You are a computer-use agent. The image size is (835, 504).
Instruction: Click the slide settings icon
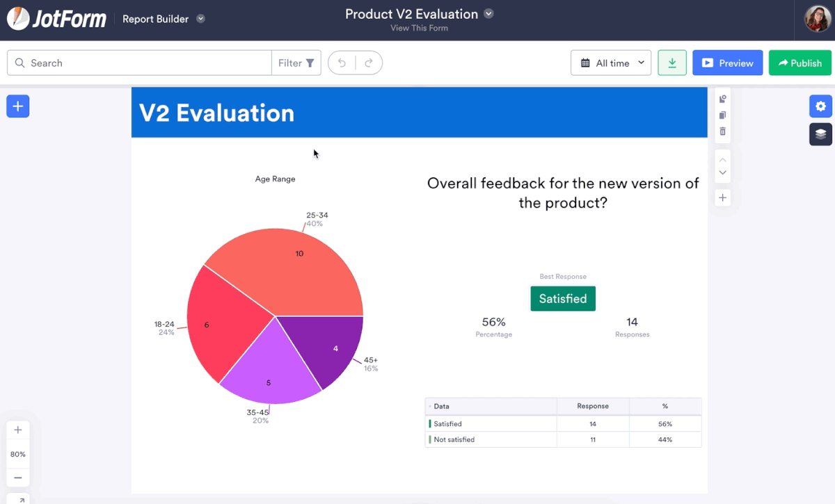pos(723,99)
